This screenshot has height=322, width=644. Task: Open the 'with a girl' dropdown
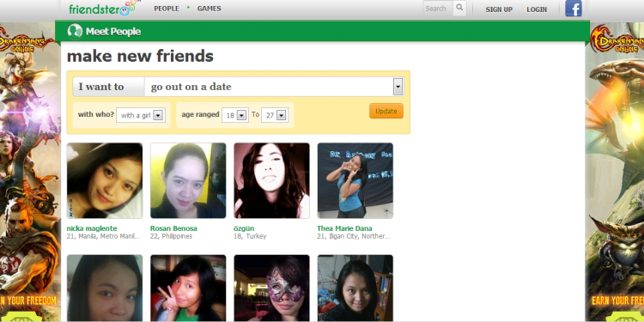click(x=141, y=115)
